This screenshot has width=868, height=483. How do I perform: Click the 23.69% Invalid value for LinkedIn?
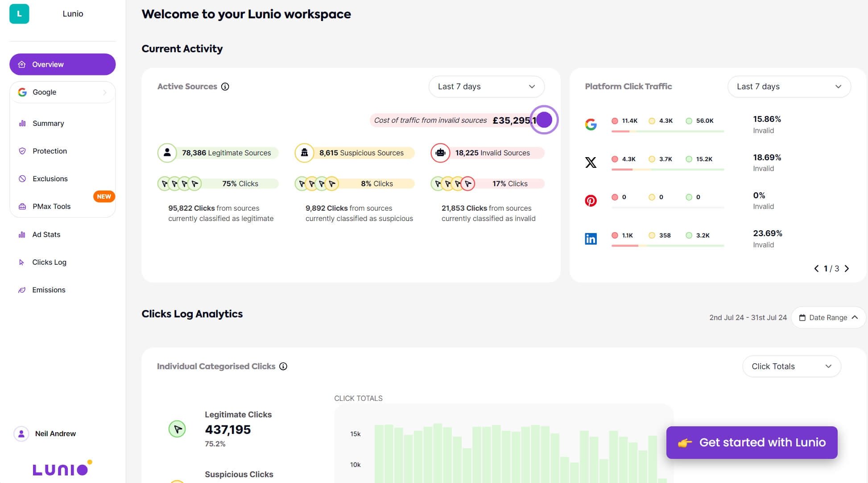(768, 233)
